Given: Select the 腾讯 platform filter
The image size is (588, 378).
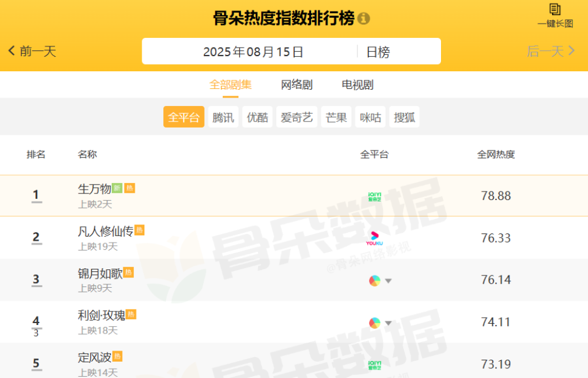Looking at the screenshot, I should [x=223, y=117].
